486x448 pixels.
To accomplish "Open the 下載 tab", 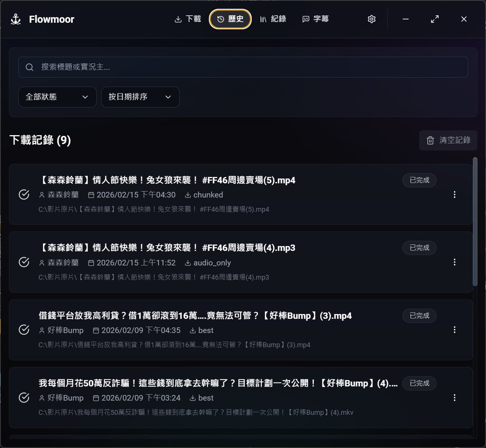I will click(188, 19).
